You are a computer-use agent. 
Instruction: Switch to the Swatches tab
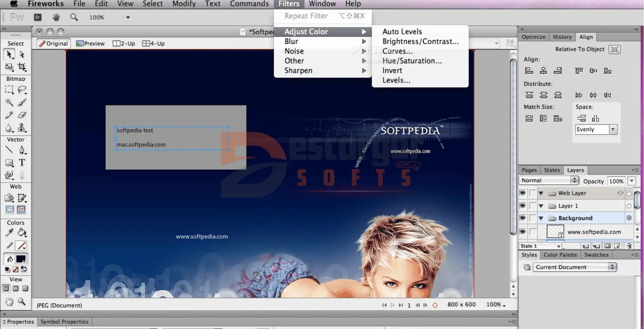pyautogui.click(x=596, y=255)
